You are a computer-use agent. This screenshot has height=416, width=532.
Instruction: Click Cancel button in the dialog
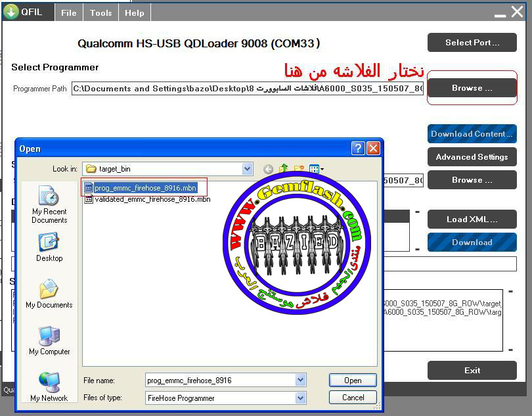tap(353, 398)
